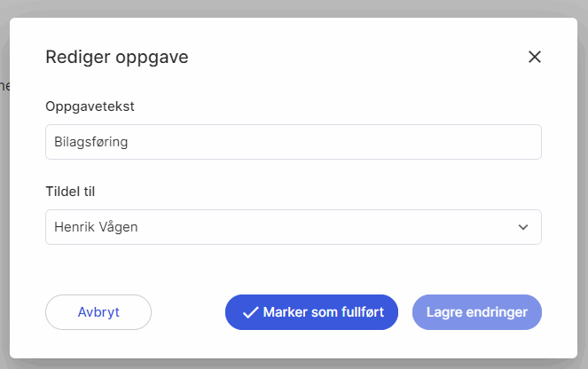
Task: Click empty space inside the task text field
Action: (355, 142)
